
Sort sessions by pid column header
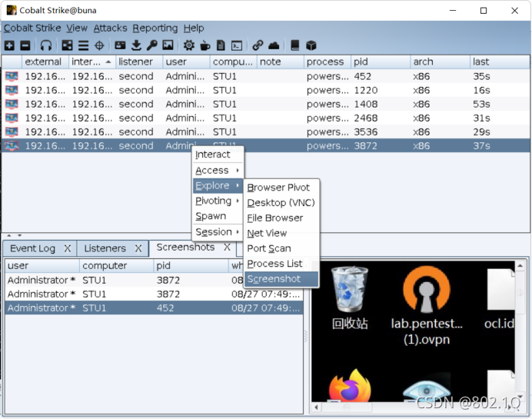(381, 62)
